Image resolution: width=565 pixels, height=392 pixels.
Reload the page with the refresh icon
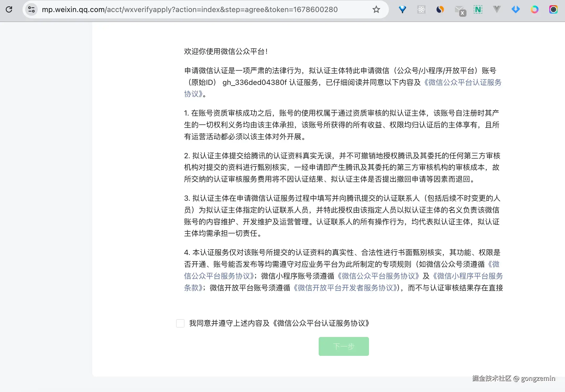tap(9, 9)
